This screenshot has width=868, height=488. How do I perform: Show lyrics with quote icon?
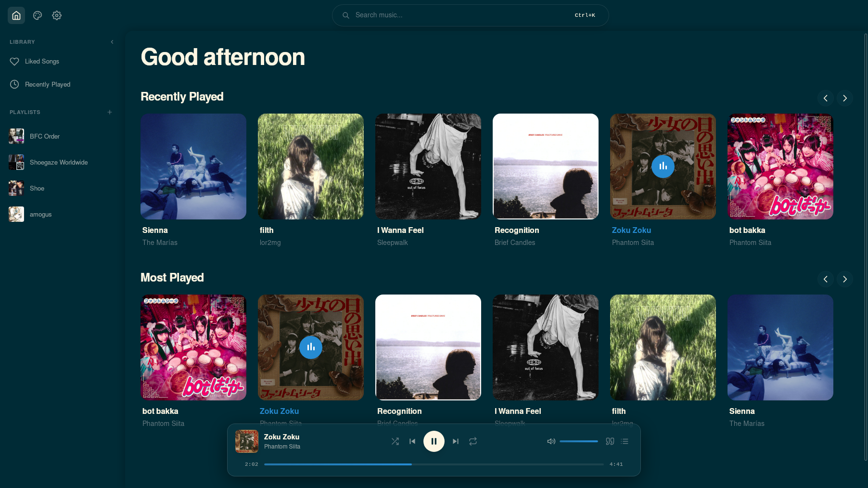click(x=610, y=441)
